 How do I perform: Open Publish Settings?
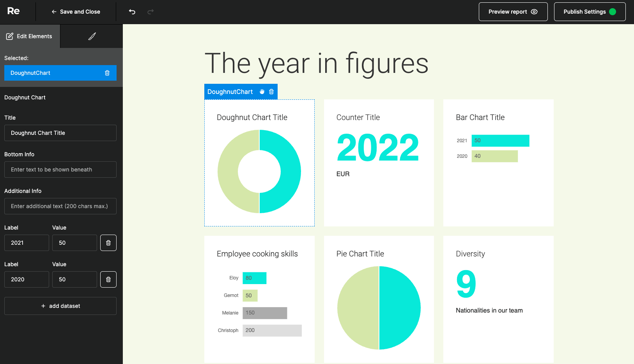point(589,12)
